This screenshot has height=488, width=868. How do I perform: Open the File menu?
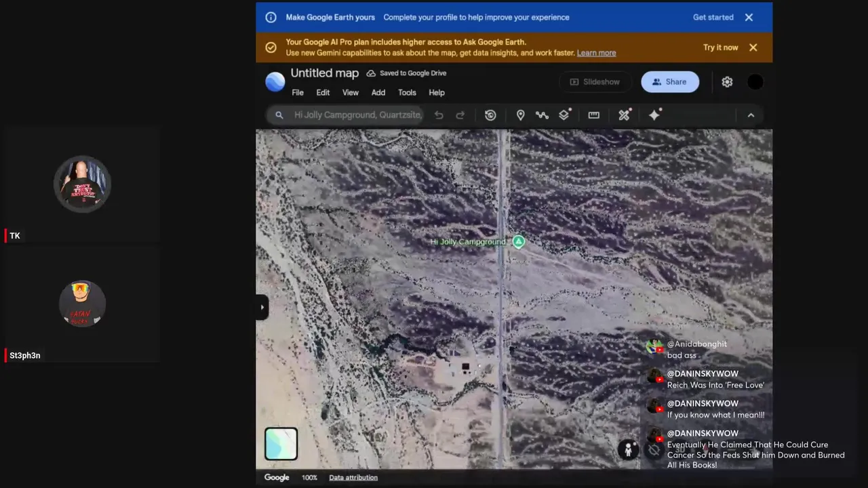point(298,93)
